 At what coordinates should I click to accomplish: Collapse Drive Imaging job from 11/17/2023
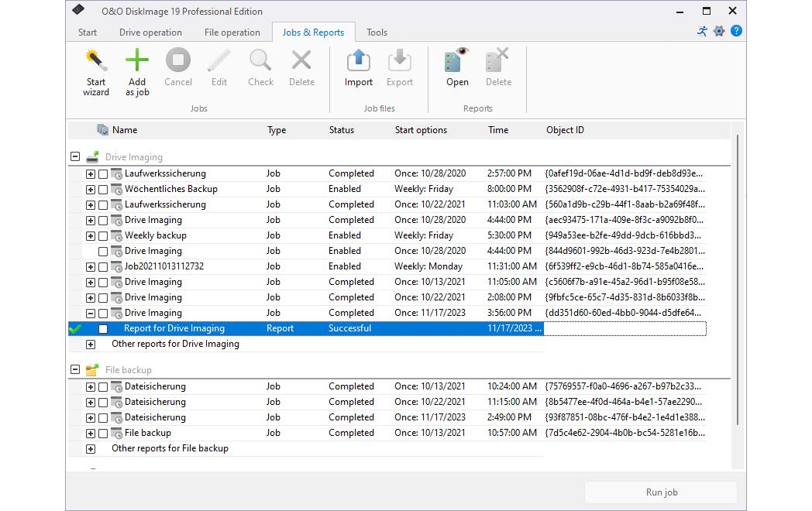91,314
